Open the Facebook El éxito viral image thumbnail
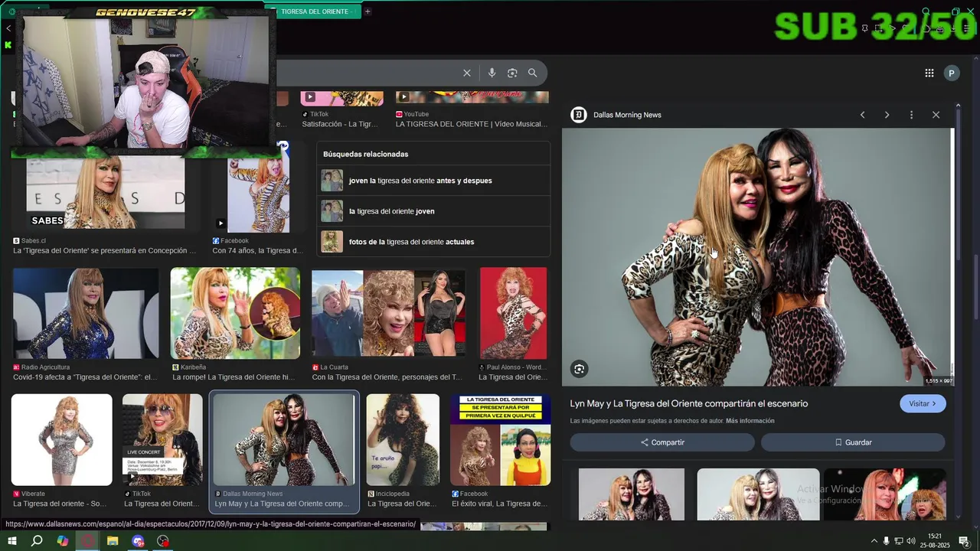The height and width of the screenshot is (551, 980). coord(500,440)
